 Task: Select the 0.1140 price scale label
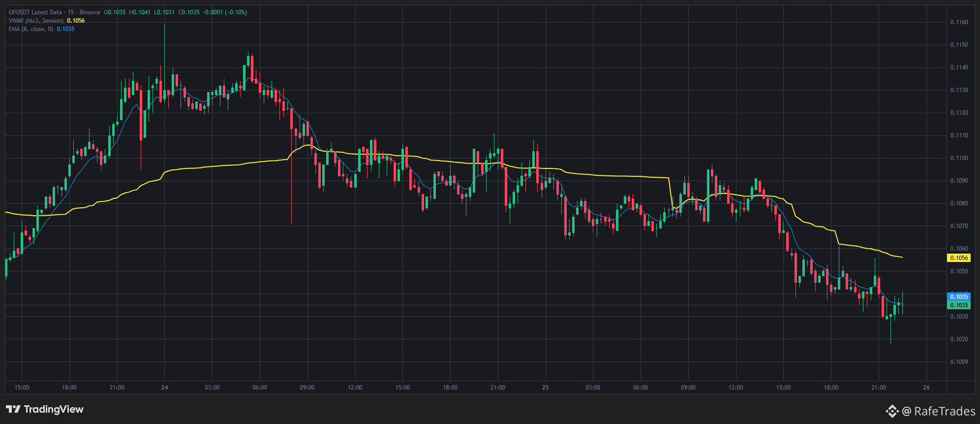959,67
